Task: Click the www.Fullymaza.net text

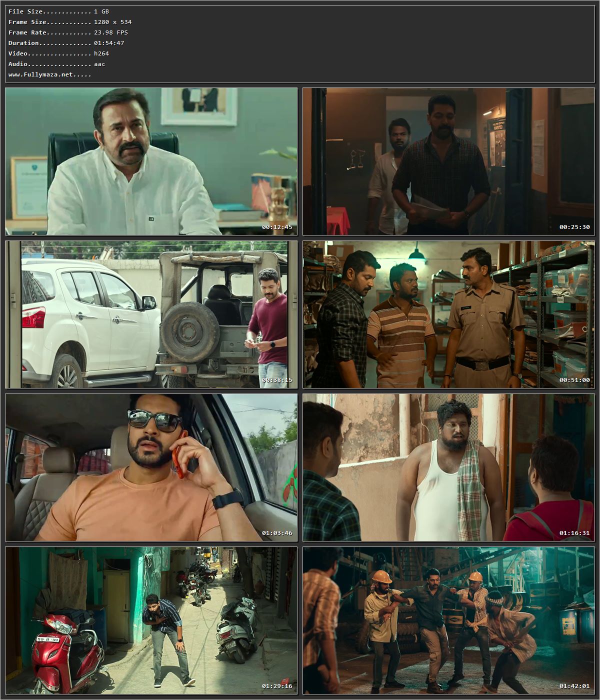Action: pos(41,74)
